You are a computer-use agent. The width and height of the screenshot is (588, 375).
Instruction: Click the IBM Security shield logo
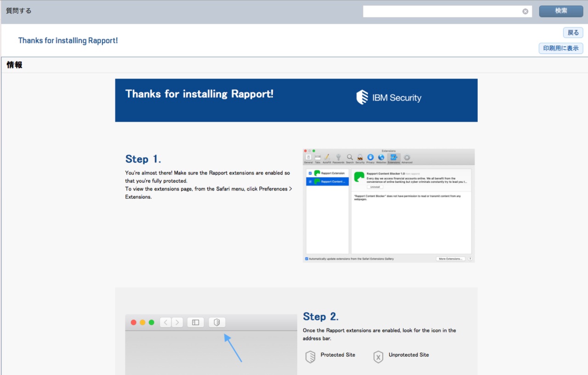click(362, 97)
